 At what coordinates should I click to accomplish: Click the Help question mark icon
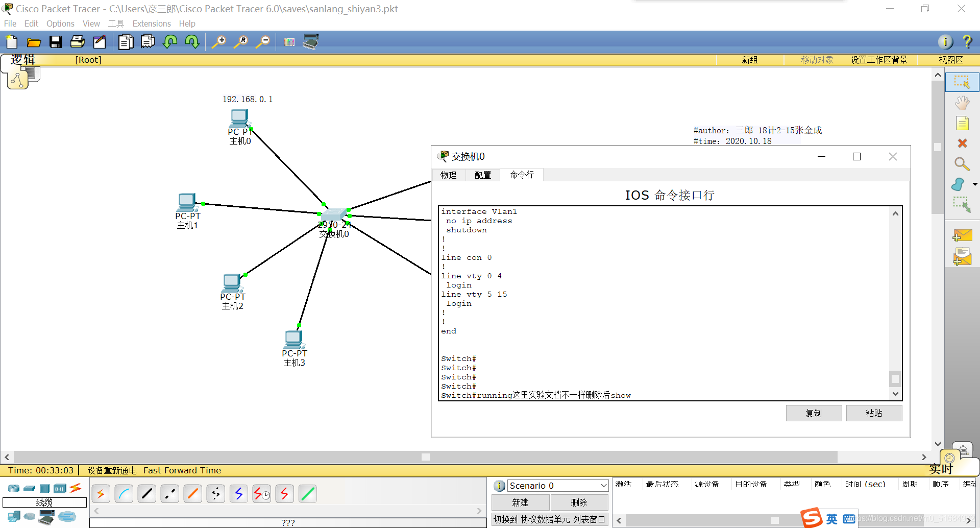pyautogui.click(x=967, y=41)
